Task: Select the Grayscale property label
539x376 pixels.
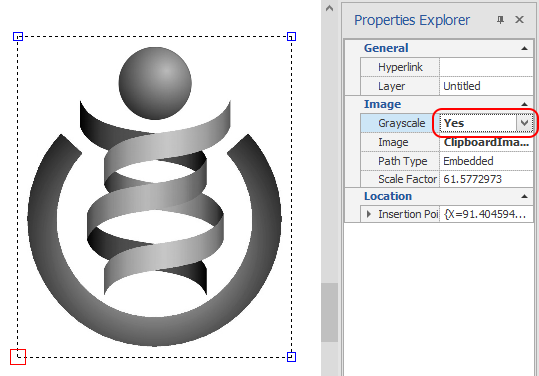Action: click(402, 123)
